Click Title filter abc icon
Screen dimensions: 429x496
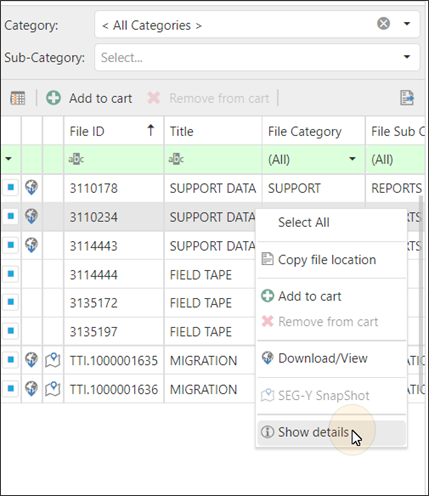pyautogui.click(x=176, y=159)
